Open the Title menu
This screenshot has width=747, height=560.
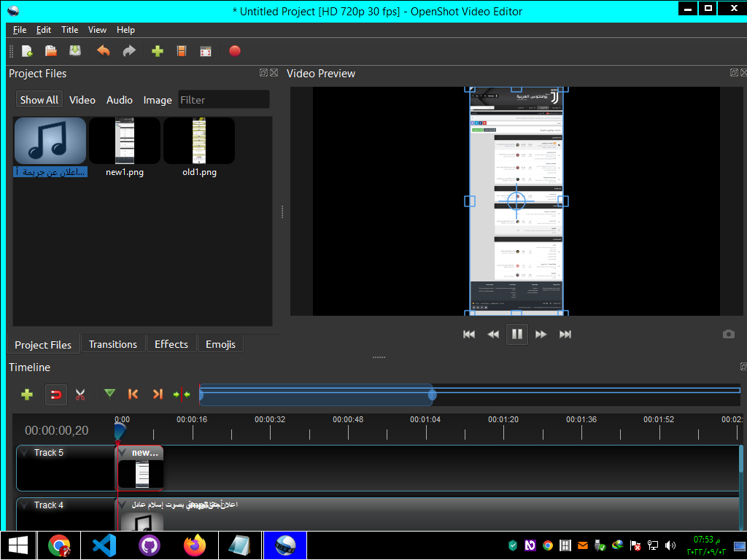click(x=69, y=29)
